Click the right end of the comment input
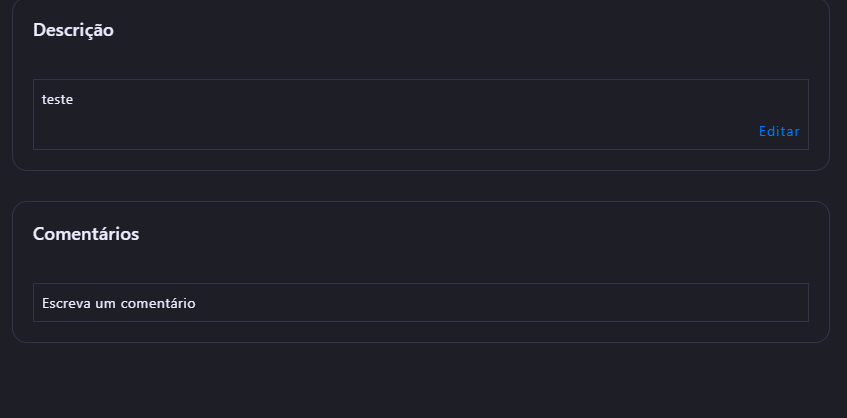The width and height of the screenshot is (847, 418). pos(790,303)
